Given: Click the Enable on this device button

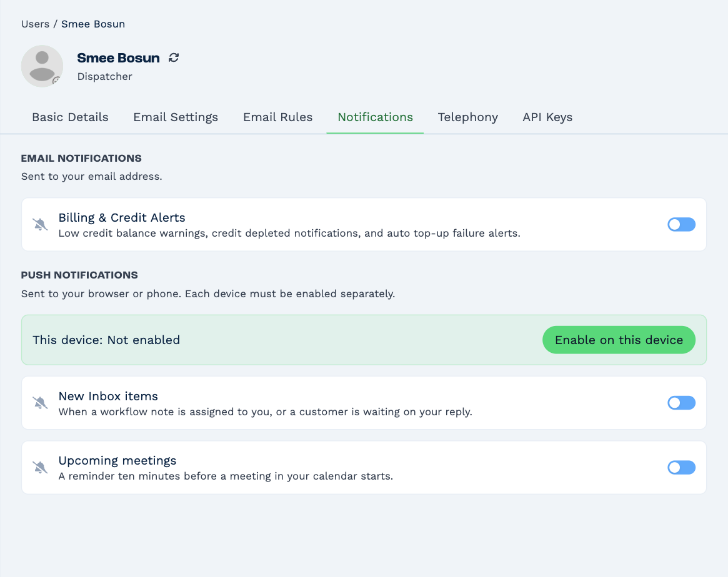Looking at the screenshot, I should (x=619, y=340).
